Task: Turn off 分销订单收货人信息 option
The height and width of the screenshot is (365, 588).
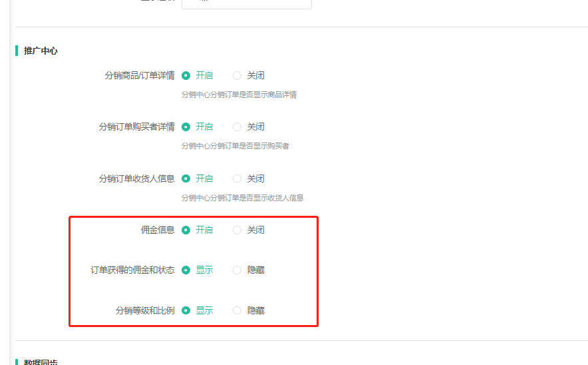Action: pos(237,179)
